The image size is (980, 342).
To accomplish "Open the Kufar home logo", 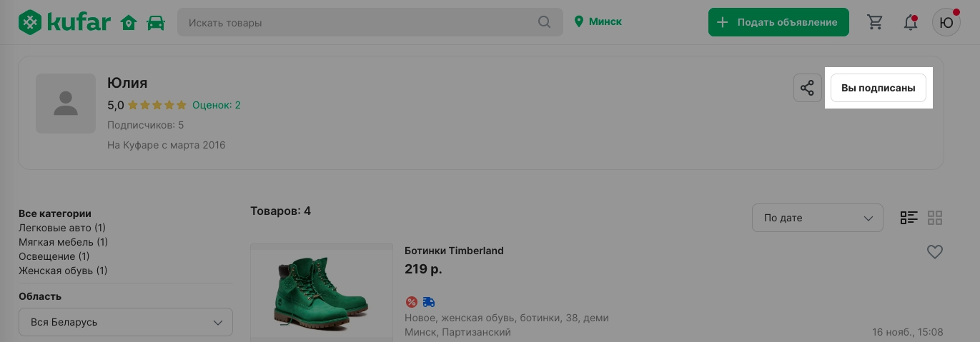I will click(64, 22).
